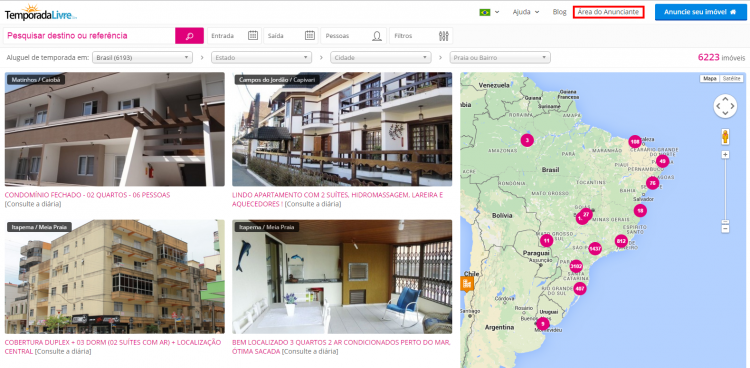Click map cluster marker 3 in Amazonas

click(x=527, y=140)
